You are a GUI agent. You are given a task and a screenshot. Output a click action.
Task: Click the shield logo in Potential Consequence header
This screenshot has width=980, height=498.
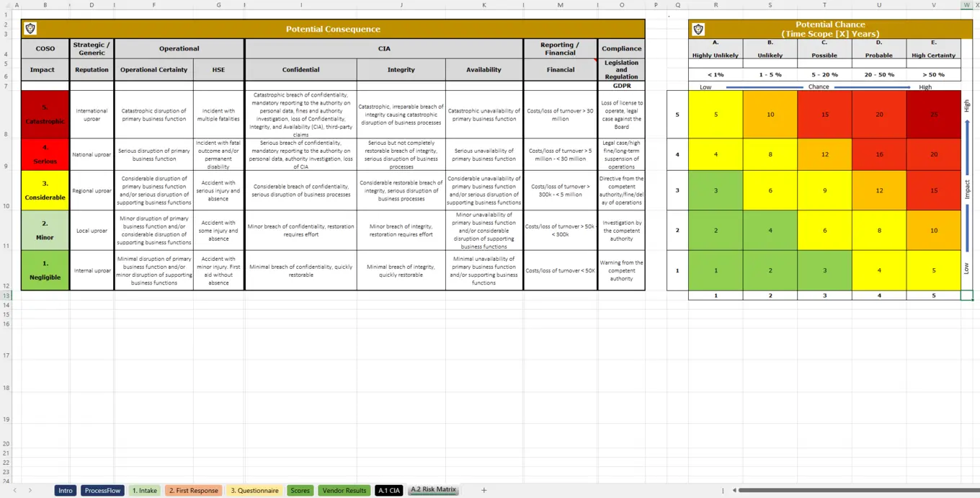30,29
